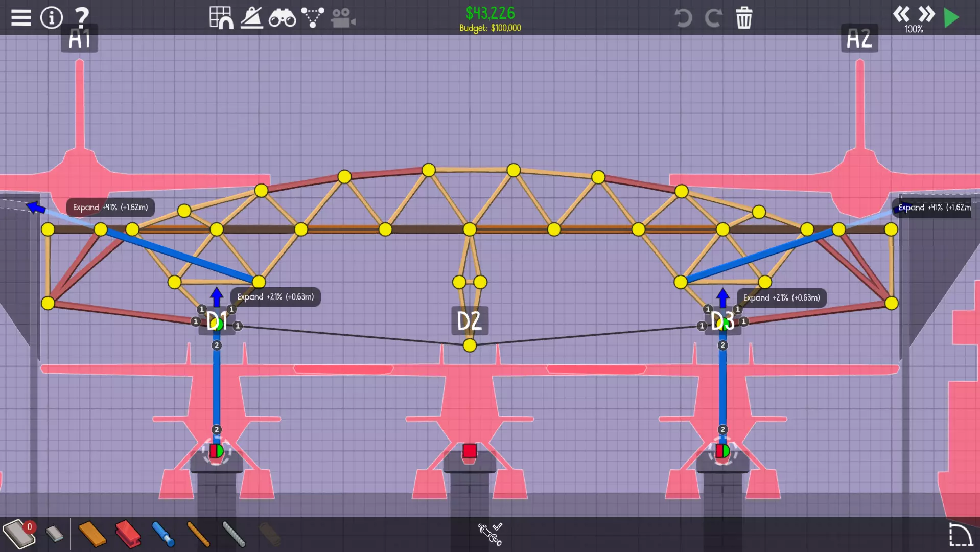This screenshot has height=552, width=980.
Task: Click the blue up arrow above D1
Action: 217,297
